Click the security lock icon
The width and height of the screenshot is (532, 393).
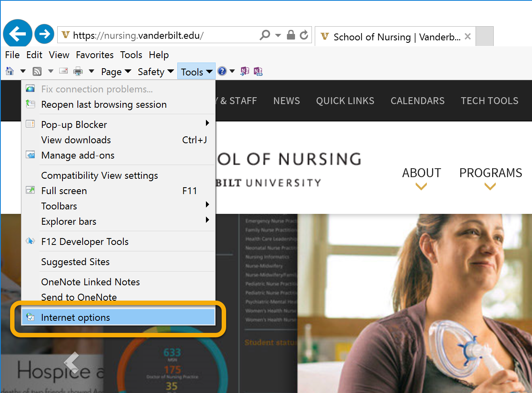pyautogui.click(x=291, y=35)
